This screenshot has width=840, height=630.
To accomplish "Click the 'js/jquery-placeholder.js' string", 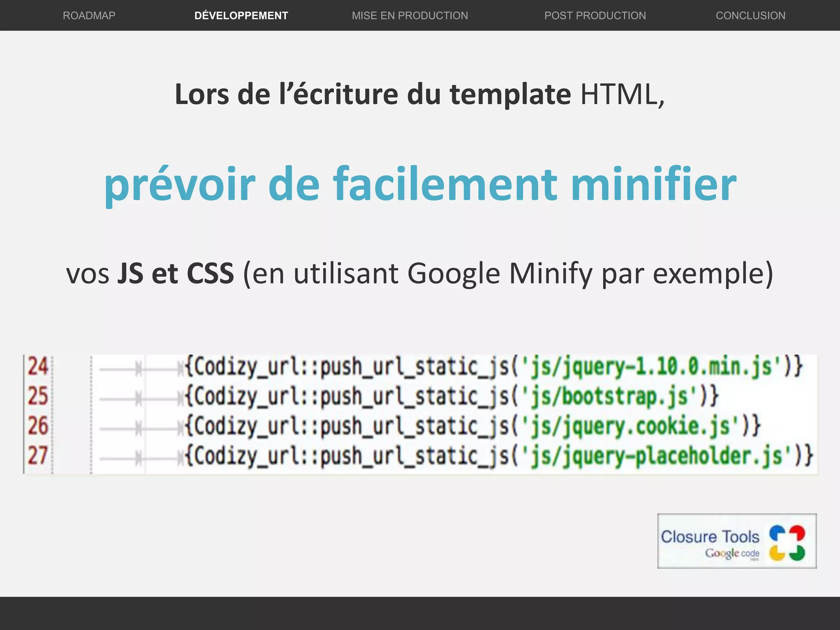I will (x=656, y=457).
